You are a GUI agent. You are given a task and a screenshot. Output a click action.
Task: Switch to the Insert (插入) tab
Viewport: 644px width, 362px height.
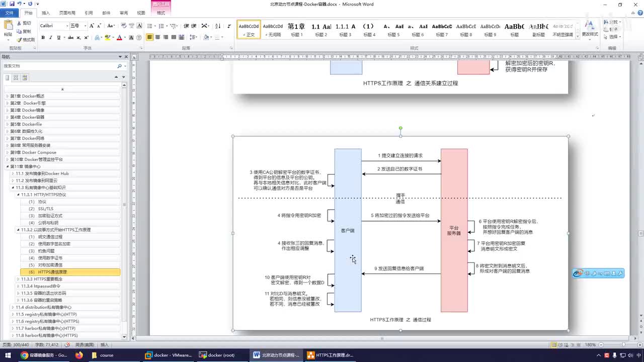coord(46,13)
